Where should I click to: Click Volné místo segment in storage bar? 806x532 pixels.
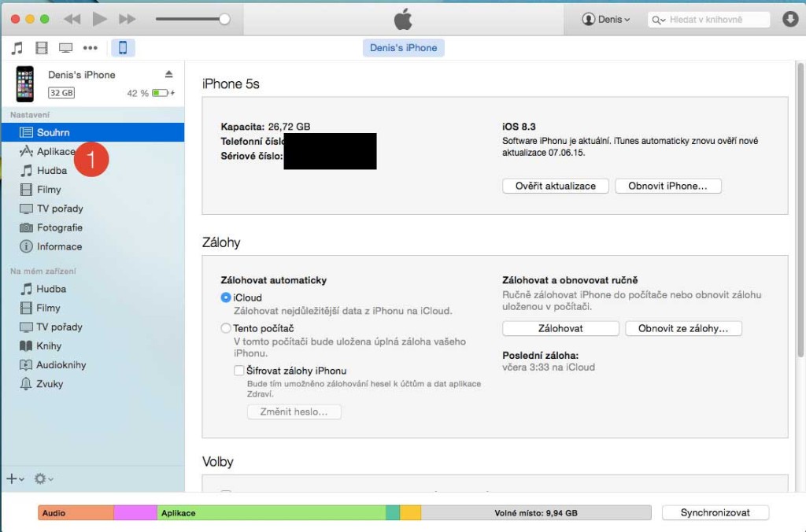[535, 513]
